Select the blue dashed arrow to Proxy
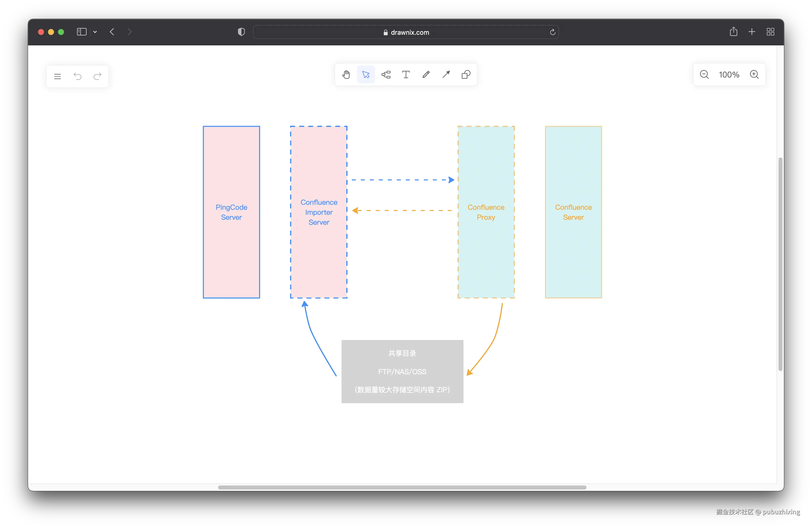Image resolution: width=812 pixels, height=528 pixels. [x=402, y=180]
